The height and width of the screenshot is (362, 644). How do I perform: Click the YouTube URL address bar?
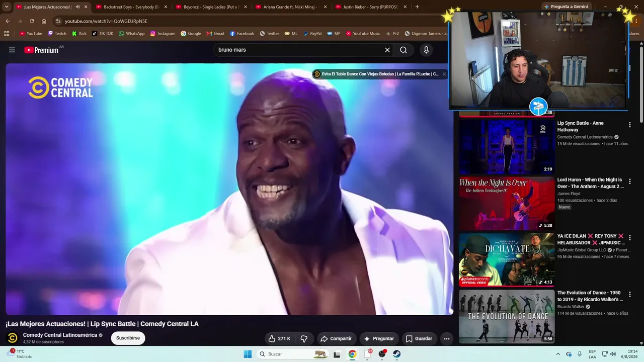pyautogui.click(x=252, y=21)
